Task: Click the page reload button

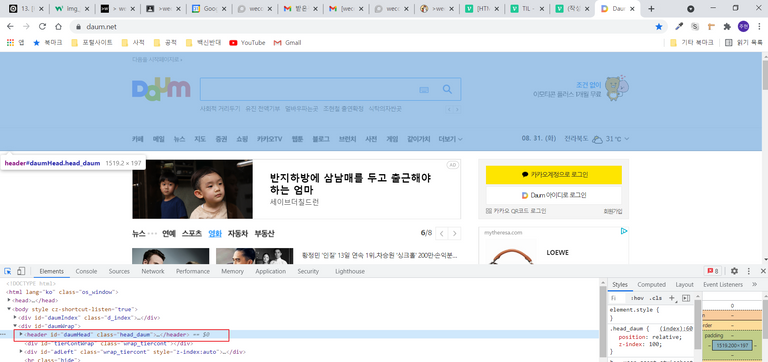Action: coord(42,26)
